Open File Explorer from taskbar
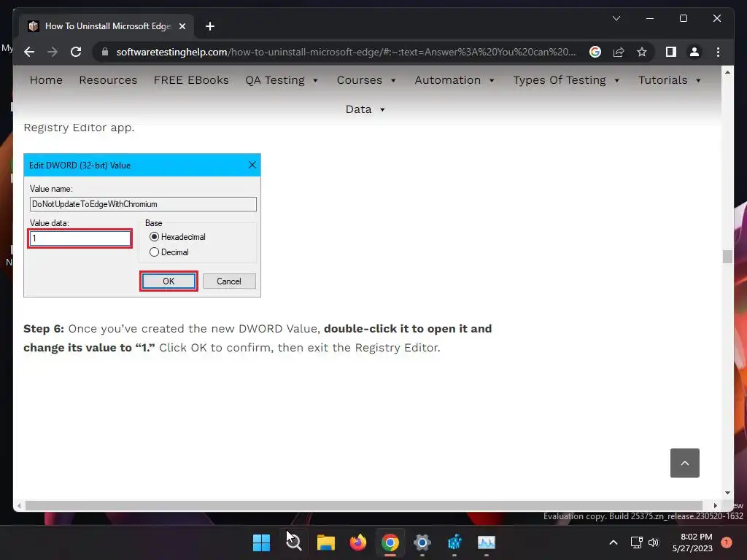This screenshot has width=747, height=560. 326,542
